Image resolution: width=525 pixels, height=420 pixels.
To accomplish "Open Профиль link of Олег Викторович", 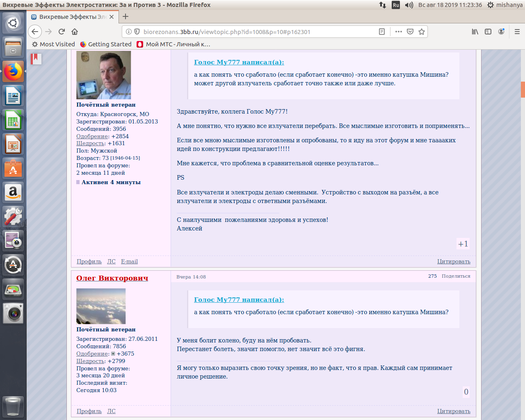I will click(x=89, y=411).
